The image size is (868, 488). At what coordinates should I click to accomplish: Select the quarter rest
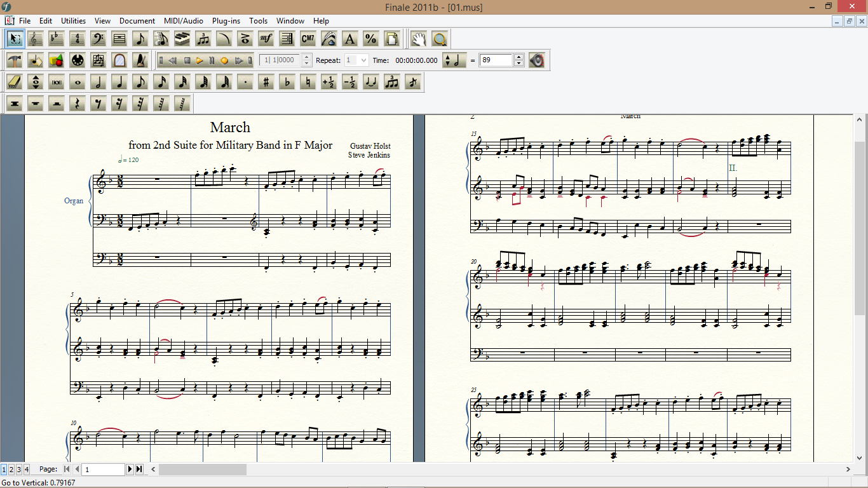click(78, 104)
